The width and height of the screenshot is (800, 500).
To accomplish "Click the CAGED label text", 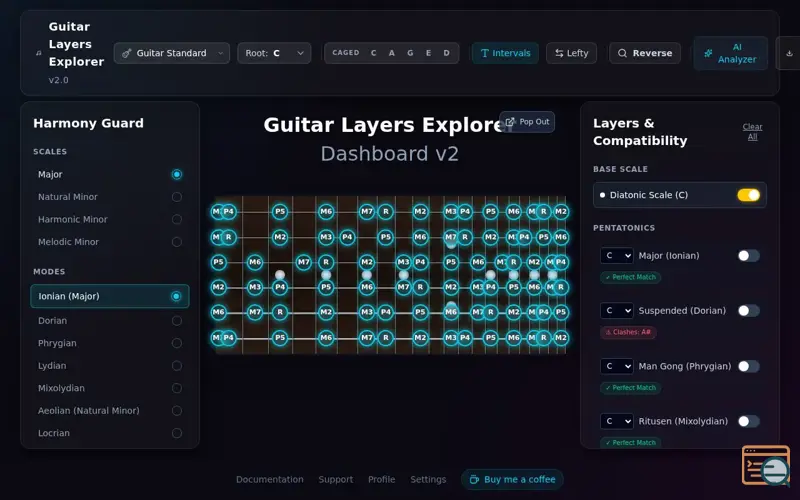I will coord(346,53).
